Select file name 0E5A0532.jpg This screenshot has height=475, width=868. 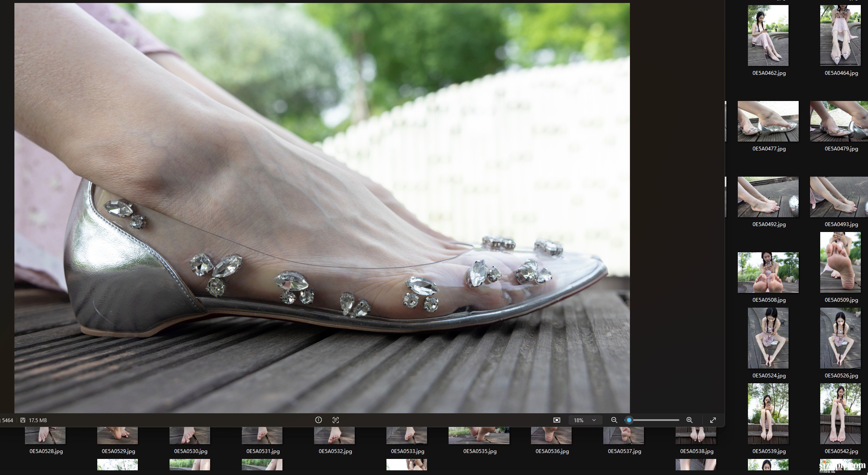[335, 451]
